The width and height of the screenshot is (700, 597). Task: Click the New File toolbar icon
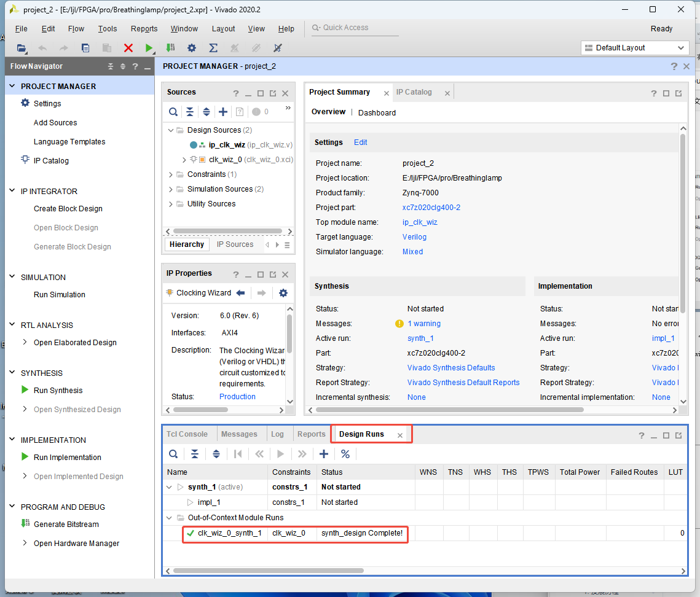click(85, 48)
